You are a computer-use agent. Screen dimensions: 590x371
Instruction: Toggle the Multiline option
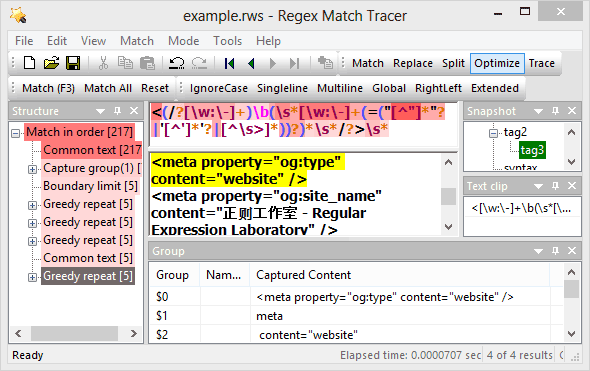[340, 88]
